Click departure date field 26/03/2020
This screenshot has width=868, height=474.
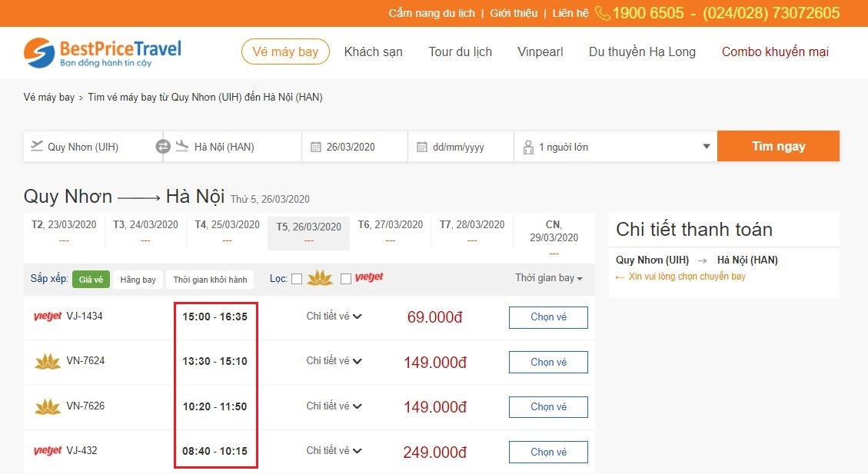point(355,147)
